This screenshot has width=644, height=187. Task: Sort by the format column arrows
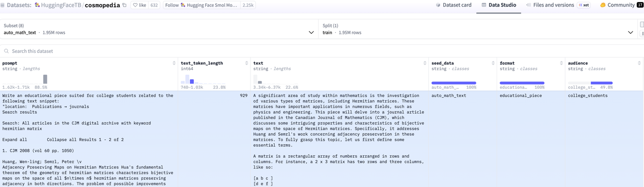pyautogui.click(x=561, y=63)
